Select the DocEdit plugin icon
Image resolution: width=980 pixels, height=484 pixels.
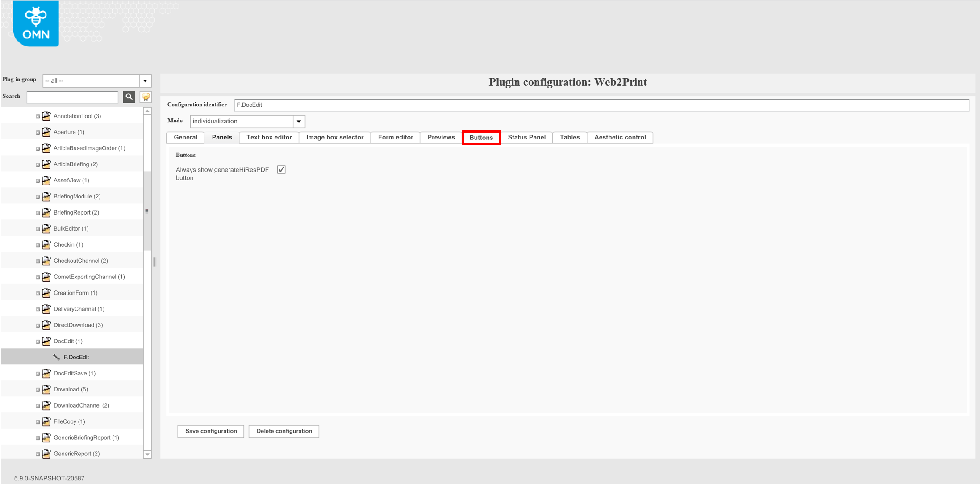click(46, 341)
